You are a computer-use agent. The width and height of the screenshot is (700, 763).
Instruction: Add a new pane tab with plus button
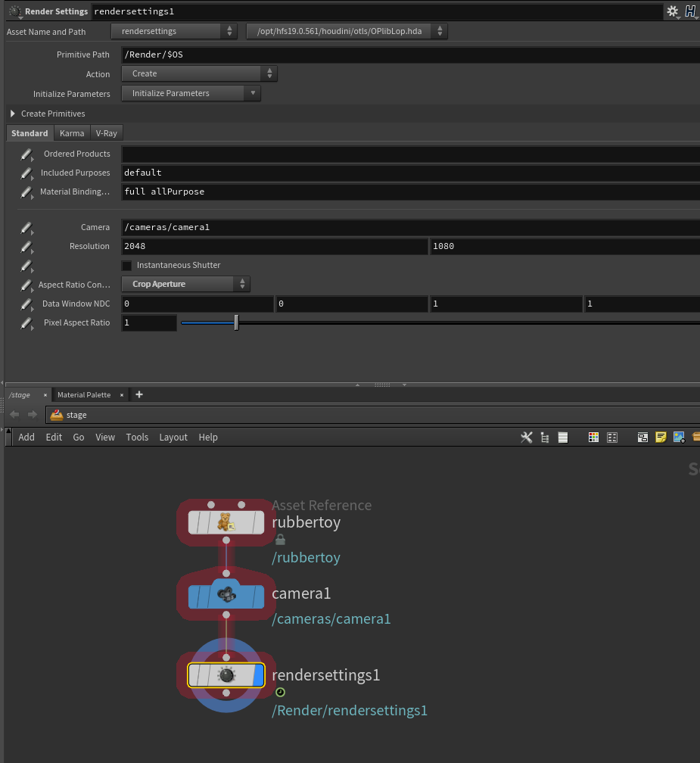pyautogui.click(x=139, y=394)
